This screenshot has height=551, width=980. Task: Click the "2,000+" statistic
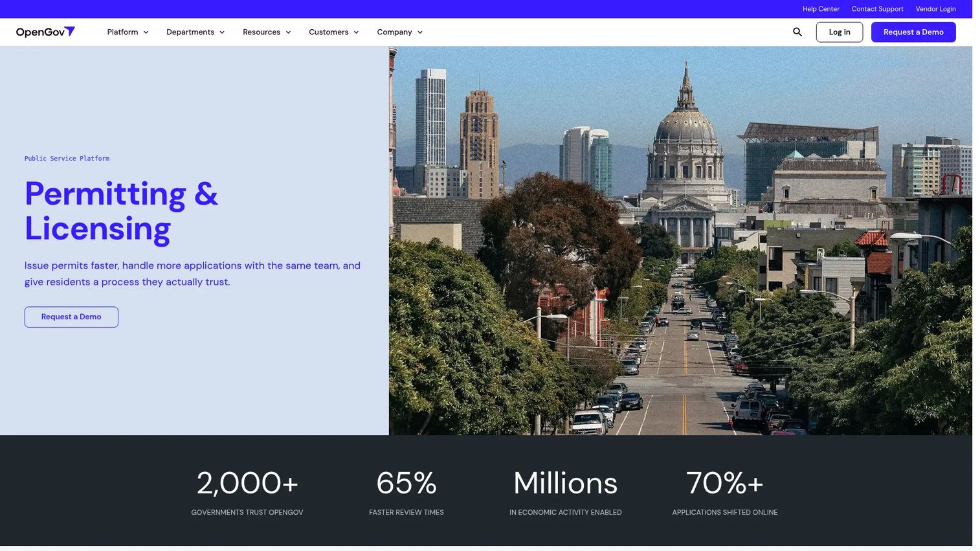pyautogui.click(x=247, y=483)
